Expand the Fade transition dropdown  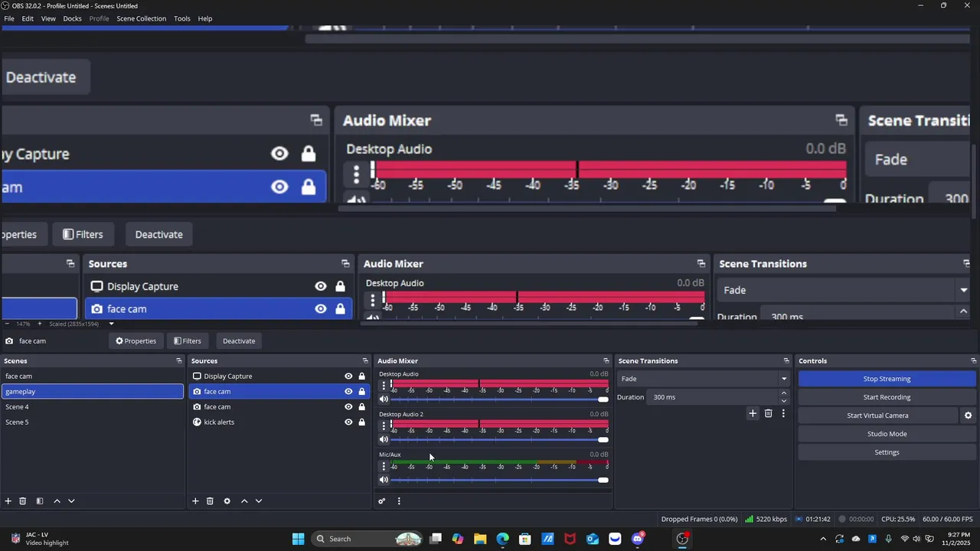783,379
